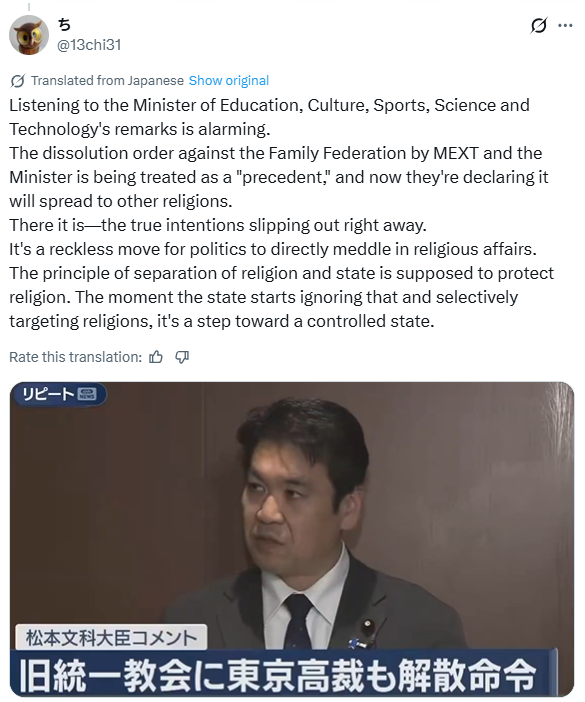Open the Grok icon beside the more menu
Viewport: 585px width, 702px height.
[538, 26]
